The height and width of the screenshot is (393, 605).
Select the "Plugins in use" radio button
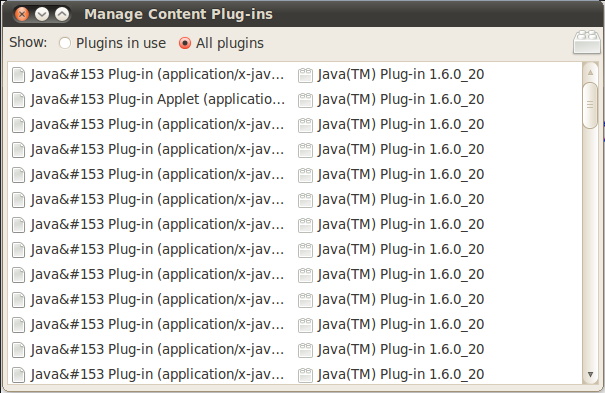pyautogui.click(x=65, y=43)
